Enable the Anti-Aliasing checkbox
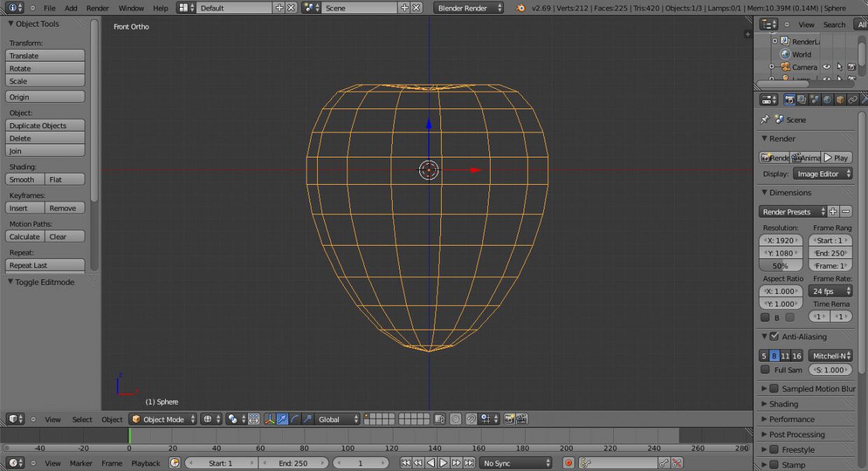The width and height of the screenshot is (868, 471). pos(774,337)
